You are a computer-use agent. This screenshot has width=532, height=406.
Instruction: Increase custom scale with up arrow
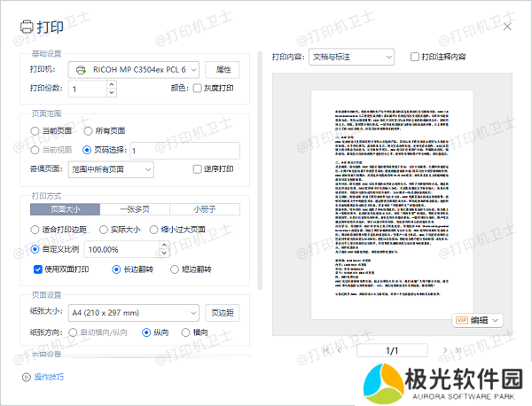click(x=165, y=245)
